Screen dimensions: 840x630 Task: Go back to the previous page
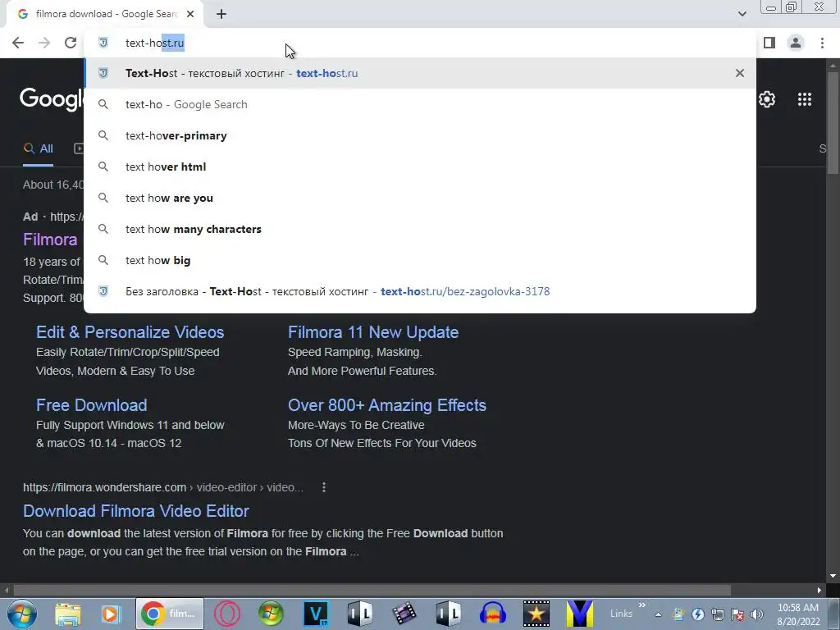tap(18, 43)
